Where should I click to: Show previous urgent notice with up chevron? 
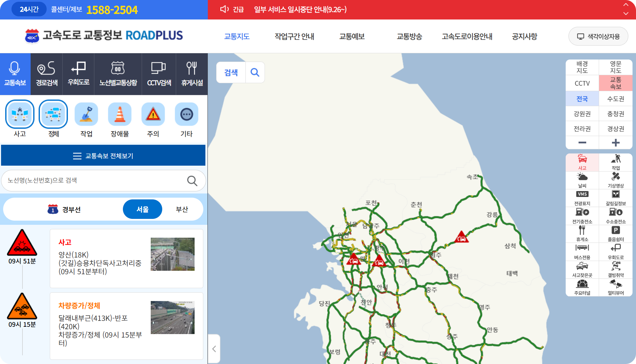click(x=626, y=5)
